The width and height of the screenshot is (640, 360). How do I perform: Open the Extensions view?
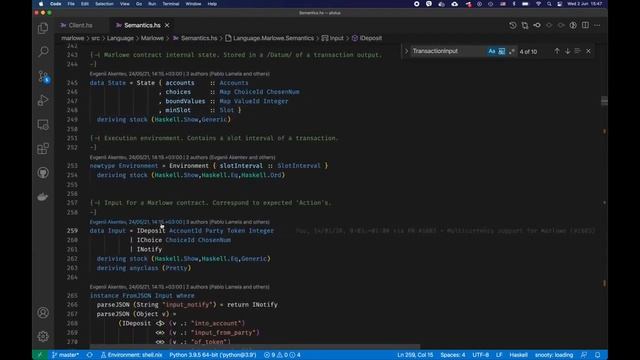tap(43, 149)
